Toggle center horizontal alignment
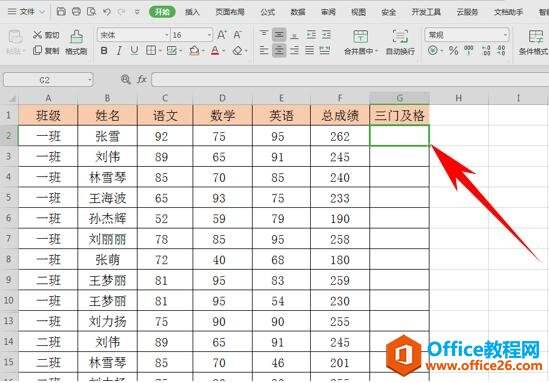This screenshot has width=549, height=383. pos(279,50)
